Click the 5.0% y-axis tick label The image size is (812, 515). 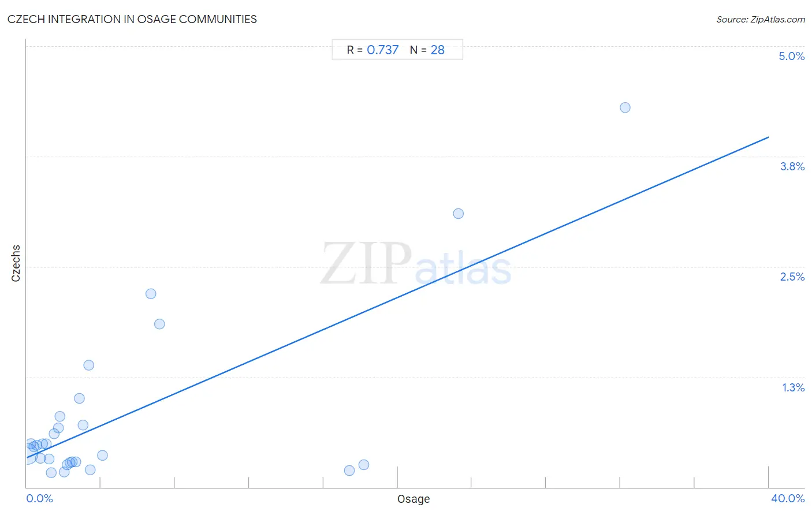(x=791, y=56)
